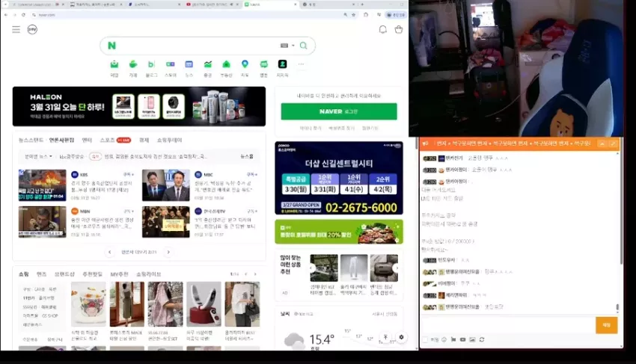Switch to the Sports LIVE news tab

(x=115, y=140)
